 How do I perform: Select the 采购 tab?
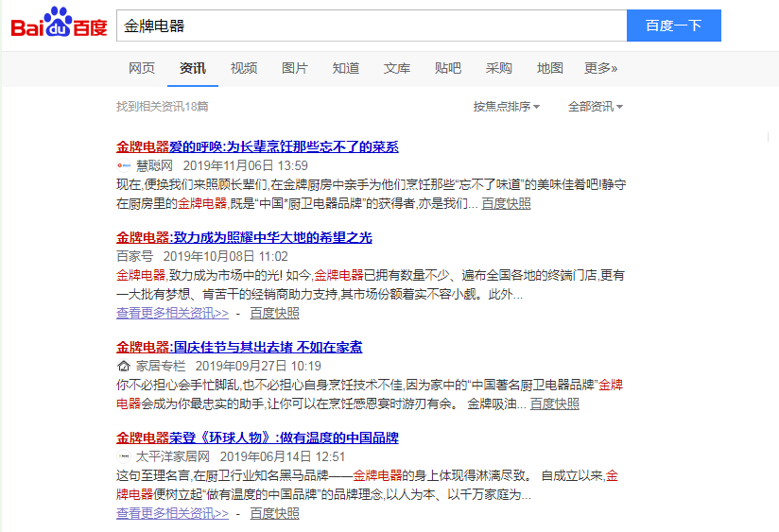tap(499, 68)
